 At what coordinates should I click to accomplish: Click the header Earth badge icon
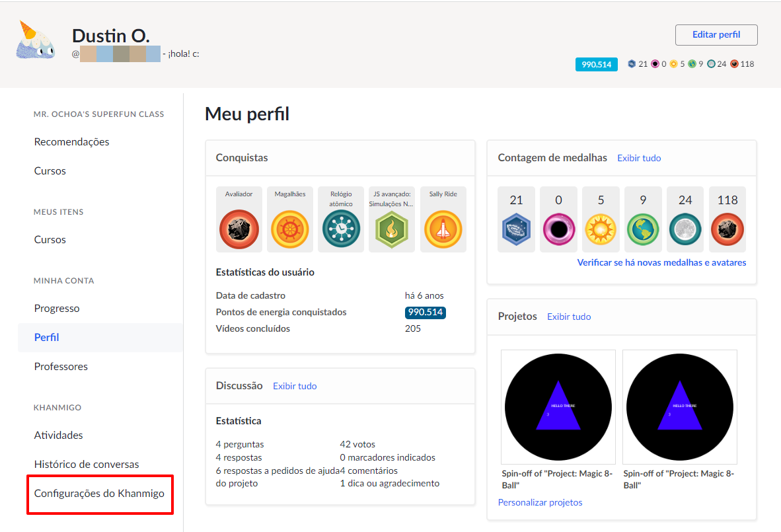pyautogui.click(x=692, y=63)
